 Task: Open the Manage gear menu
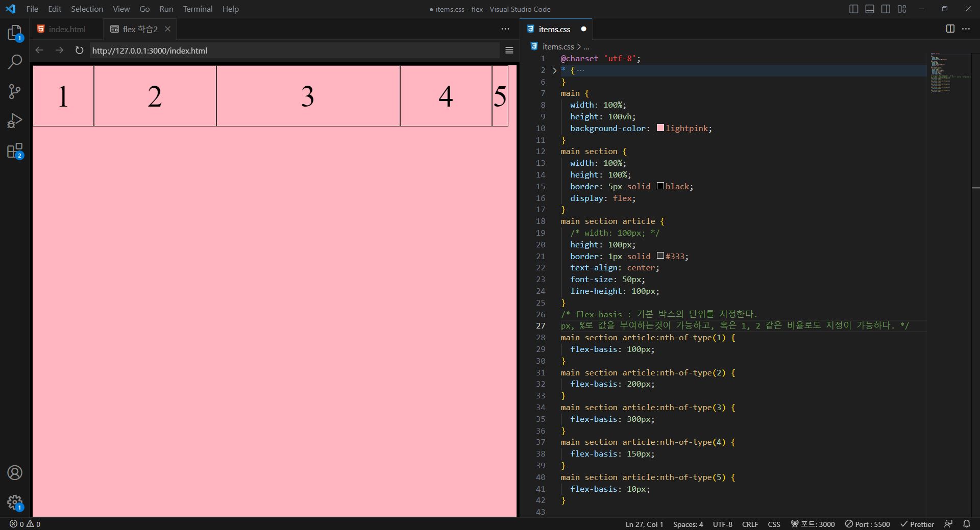pyautogui.click(x=15, y=502)
